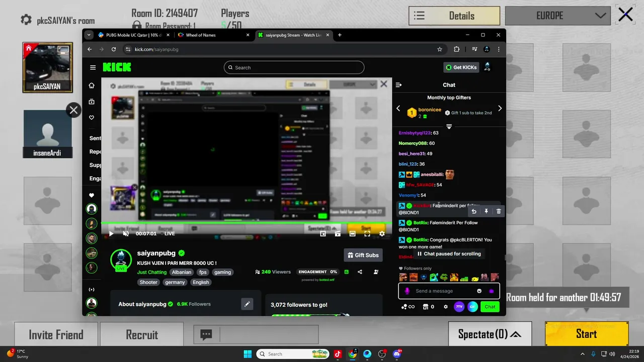Show hidden system tray icons
The image size is (644, 362).
pyautogui.click(x=583, y=354)
